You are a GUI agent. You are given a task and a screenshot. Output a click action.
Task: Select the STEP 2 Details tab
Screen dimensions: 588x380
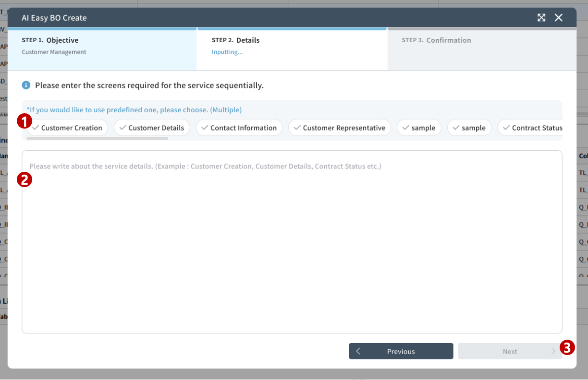[292, 48]
